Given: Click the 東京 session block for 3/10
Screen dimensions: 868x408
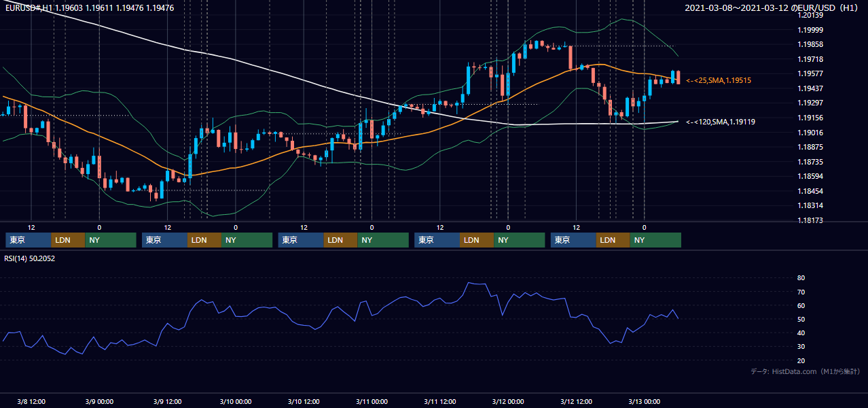Looking at the screenshot, I should point(301,240).
